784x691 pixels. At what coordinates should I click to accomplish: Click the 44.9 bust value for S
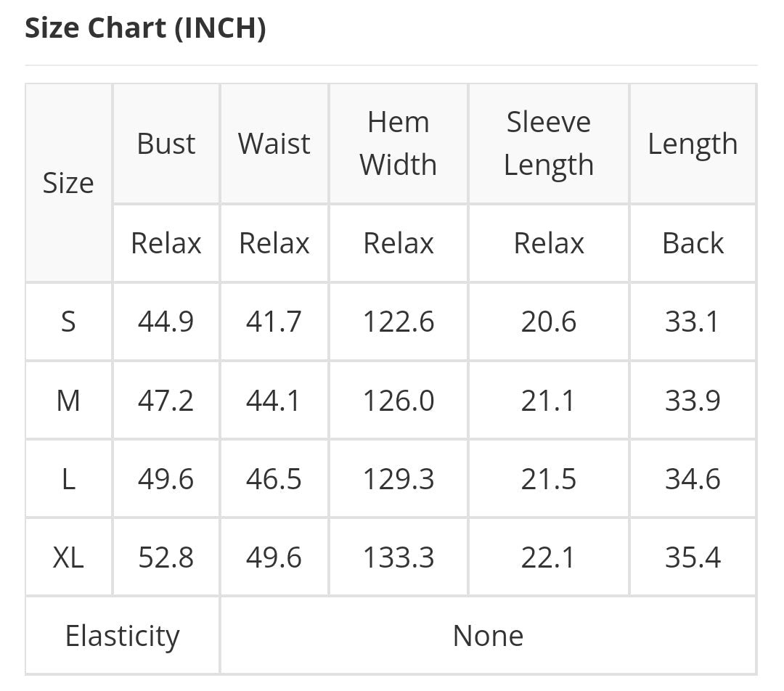(x=166, y=322)
